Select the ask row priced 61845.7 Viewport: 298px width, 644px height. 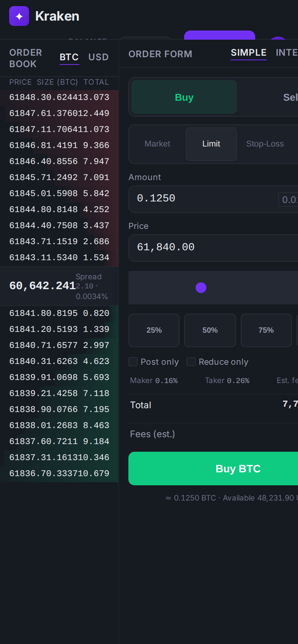(x=59, y=177)
